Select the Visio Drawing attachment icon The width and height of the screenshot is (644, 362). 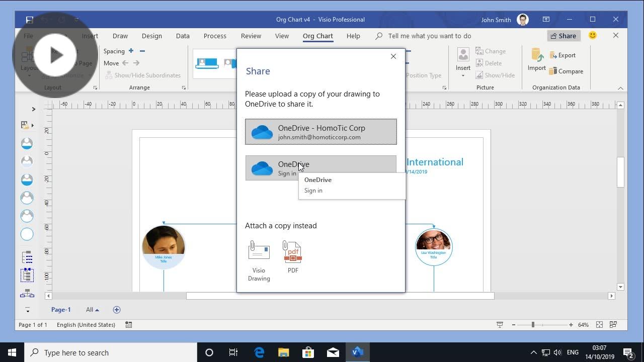[x=259, y=250]
